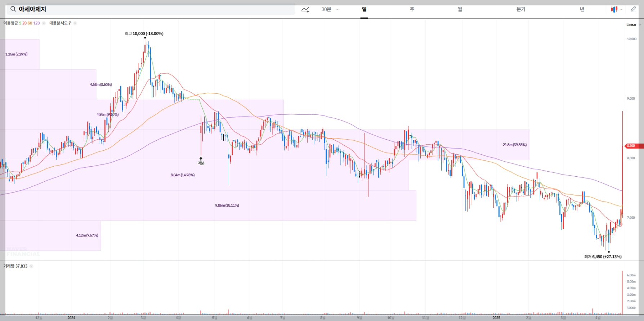Screen dimensions: 644x321
Task: Click the 최저 6,450 (+27.13%) label
Action: pyautogui.click(x=603, y=257)
